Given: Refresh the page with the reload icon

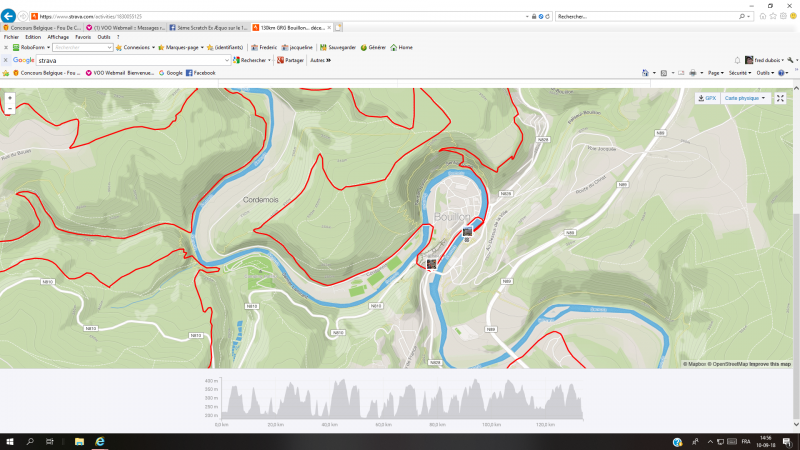Looking at the screenshot, I should coord(547,16).
